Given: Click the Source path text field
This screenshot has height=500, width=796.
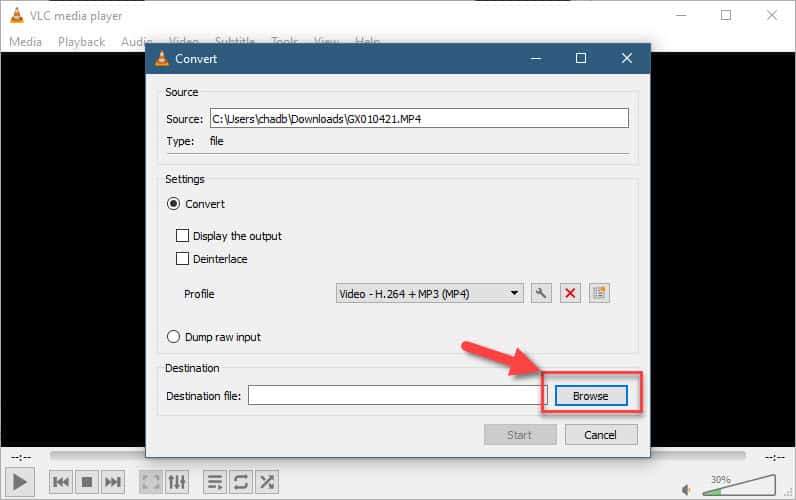Looking at the screenshot, I should pos(419,118).
